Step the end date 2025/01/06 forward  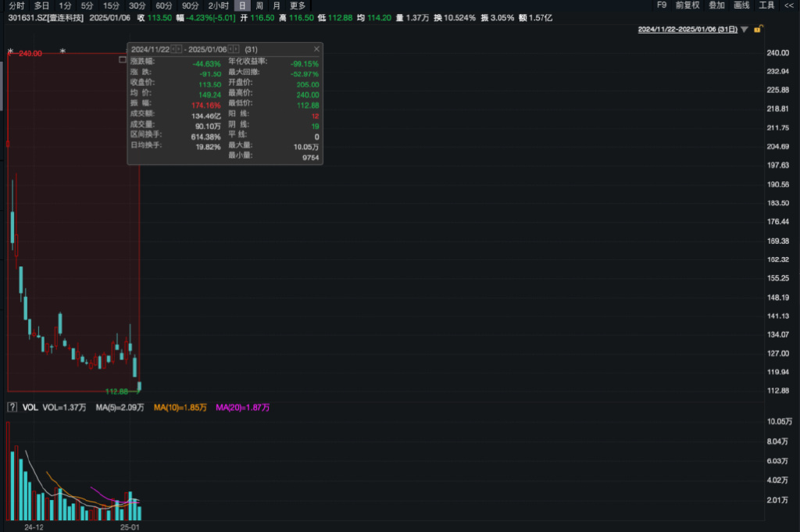tap(236, 49)
